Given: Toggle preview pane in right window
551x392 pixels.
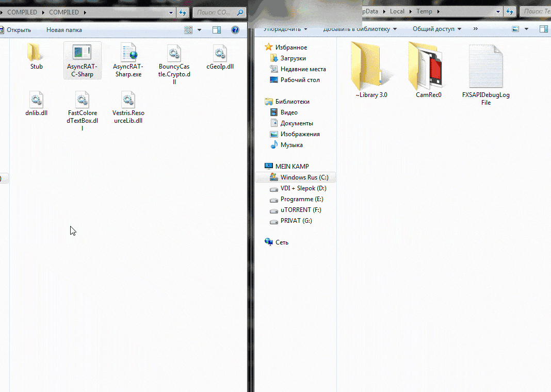Looking at the screenshot, I should point(544,29).
